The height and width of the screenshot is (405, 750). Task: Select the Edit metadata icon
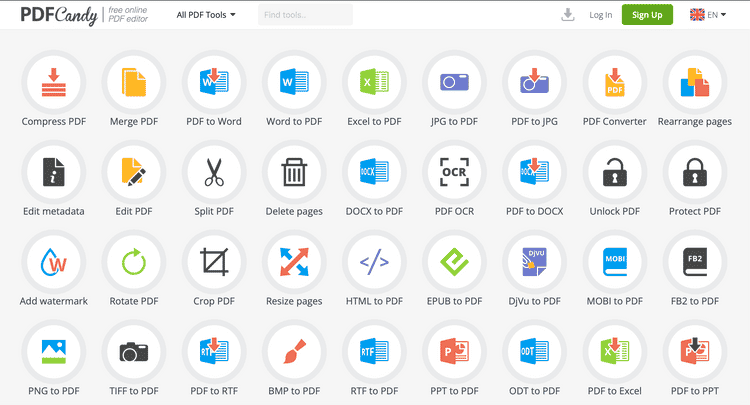pyautogui.click(x=54, y=172)
